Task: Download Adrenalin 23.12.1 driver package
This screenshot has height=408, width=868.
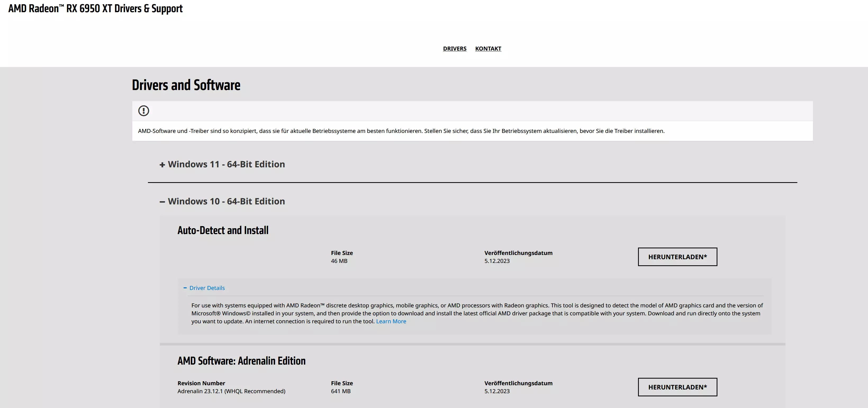Action: point(677,387)
